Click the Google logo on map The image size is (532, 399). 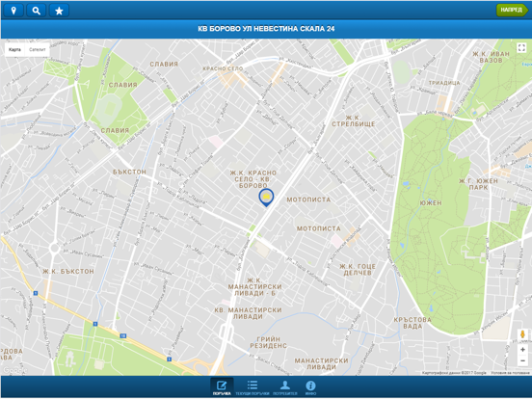coord(13,370)
